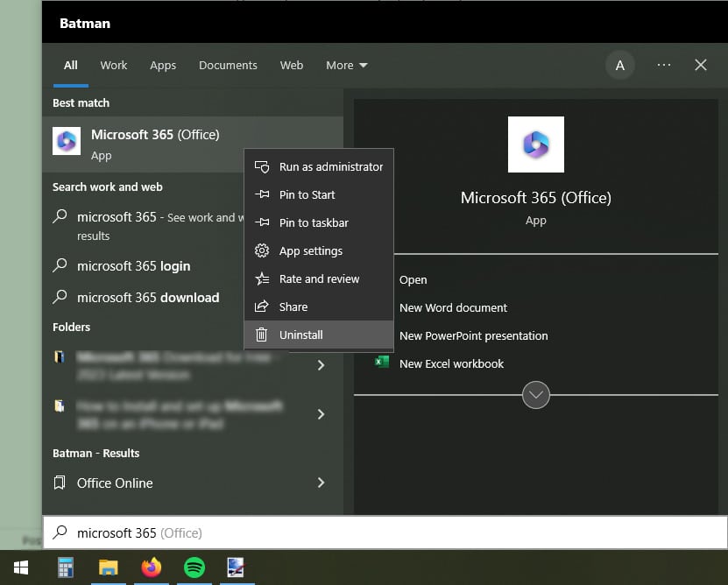Viewport: 728px width, 585px height.
Task: Expand the More filter dropdown
Action: point(346,65)
